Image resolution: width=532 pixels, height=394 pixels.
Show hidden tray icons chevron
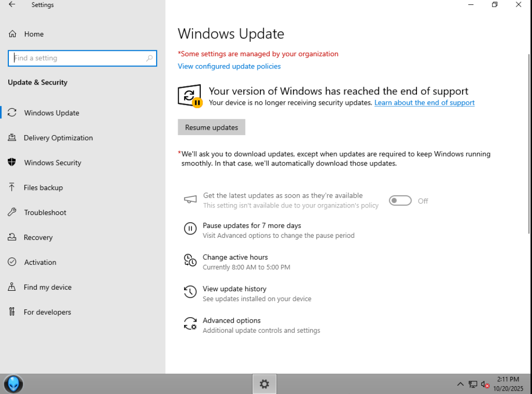tap(460, 384)
